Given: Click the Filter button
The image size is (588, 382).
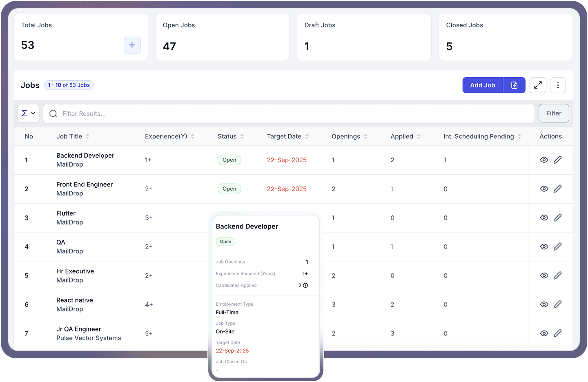Looking at the screenshot, I should [554, 113].
